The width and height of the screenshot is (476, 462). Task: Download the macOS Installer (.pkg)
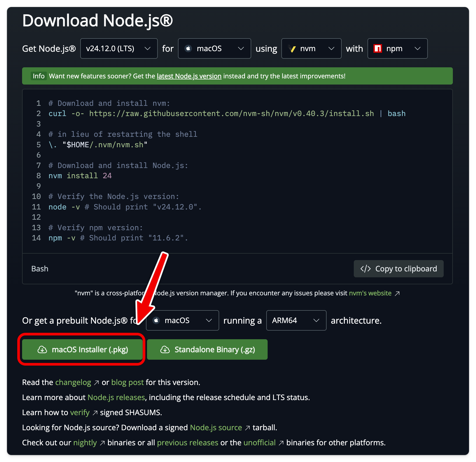click(x=82, y=349)
